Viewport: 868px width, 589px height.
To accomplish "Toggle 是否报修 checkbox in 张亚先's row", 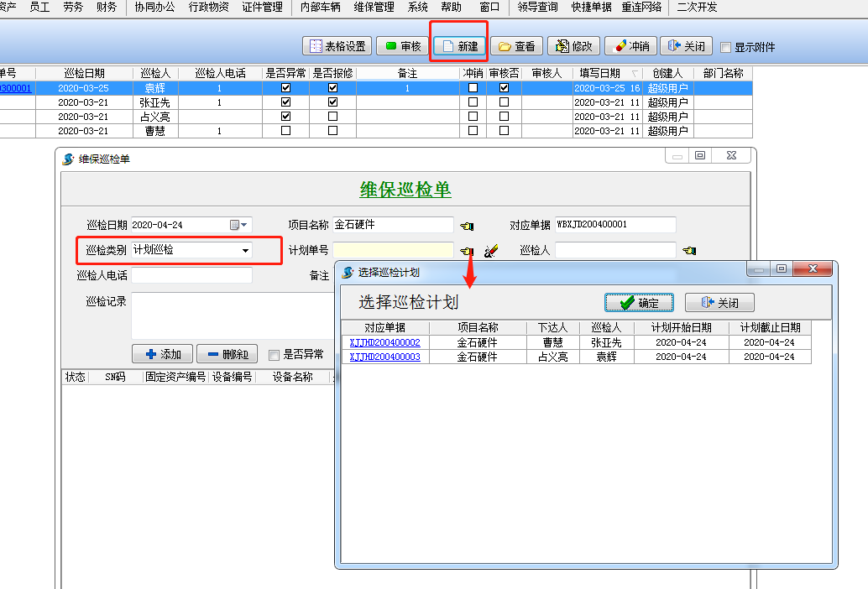I will [332, 102].
